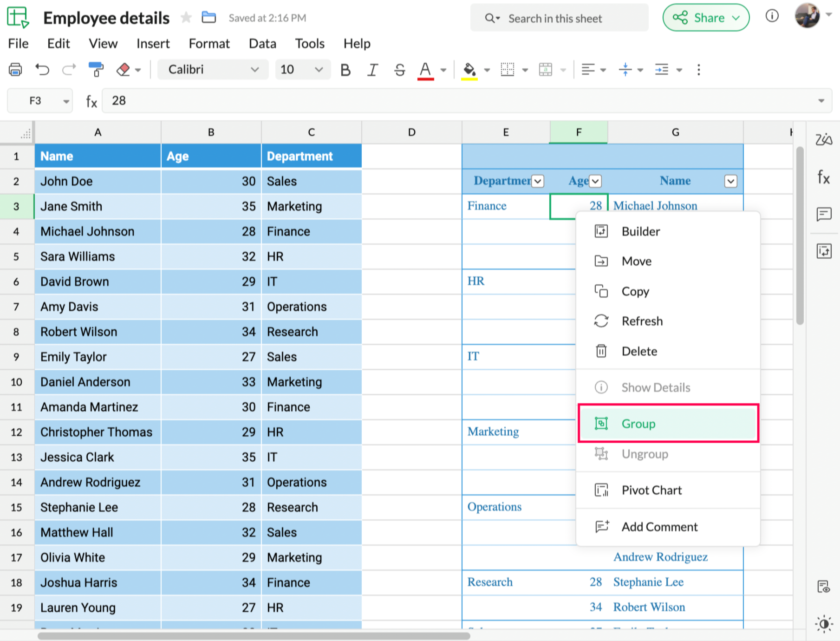840x641 pixels.
Task: Select the paint format tool
Action: (96, 70)
